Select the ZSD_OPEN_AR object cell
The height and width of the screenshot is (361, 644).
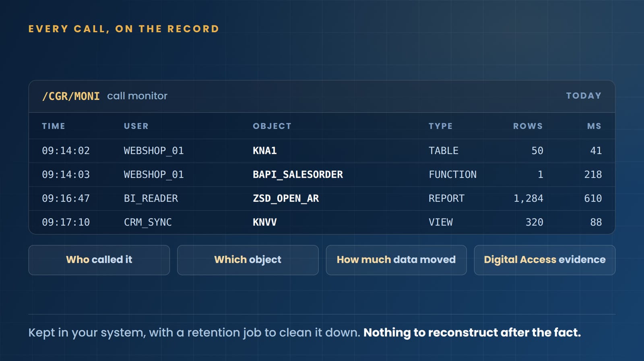pyautogui.click(x=286, y=198)
